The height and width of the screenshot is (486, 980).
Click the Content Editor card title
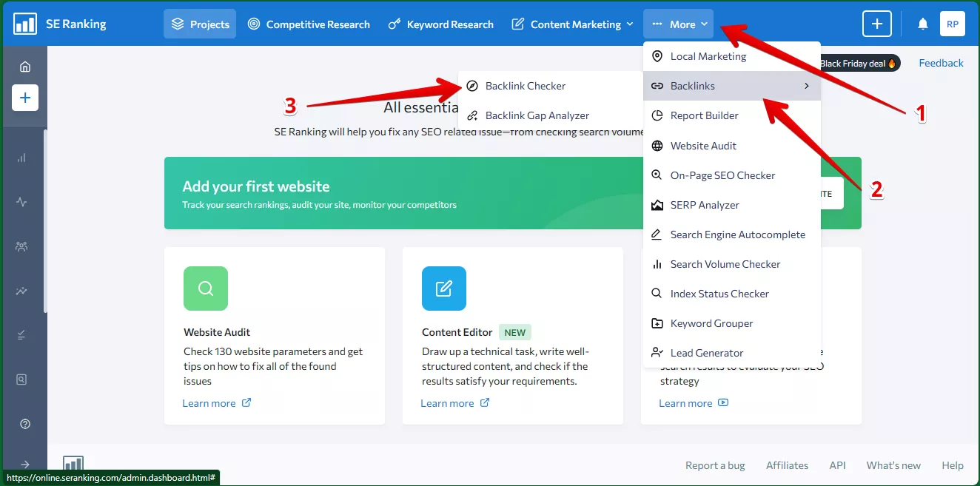[457, 333]
